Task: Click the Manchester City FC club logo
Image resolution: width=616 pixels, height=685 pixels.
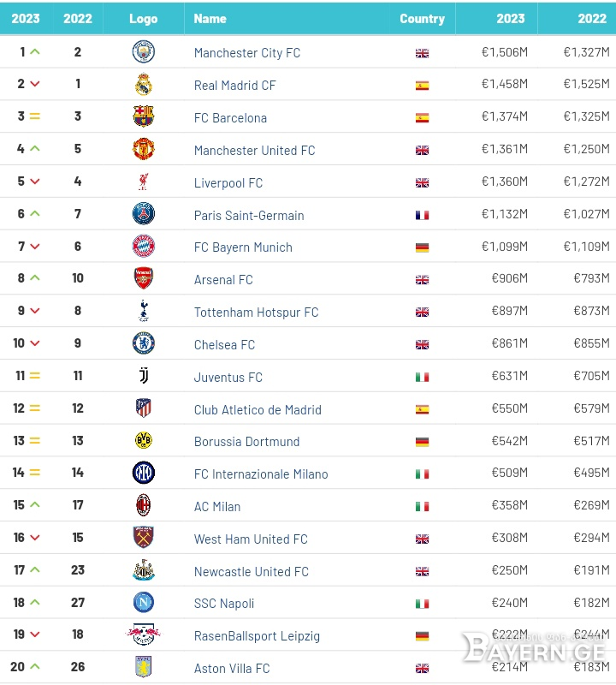Action: 143,51
